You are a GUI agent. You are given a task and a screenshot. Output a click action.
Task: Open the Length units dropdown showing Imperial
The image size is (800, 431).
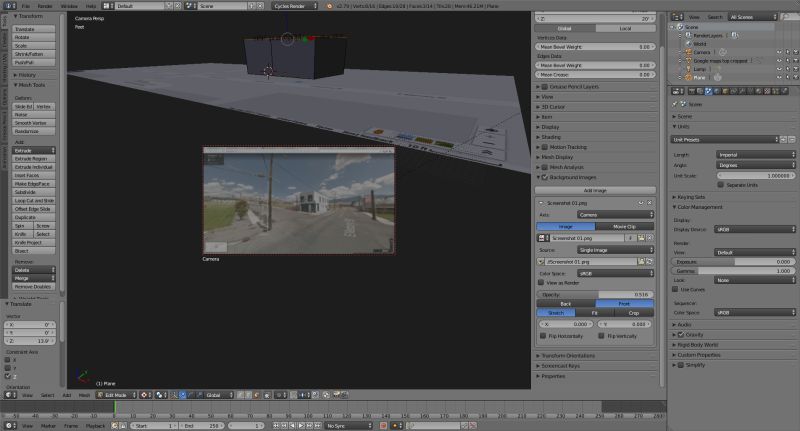pyautogui.click(x=756, y=155)
